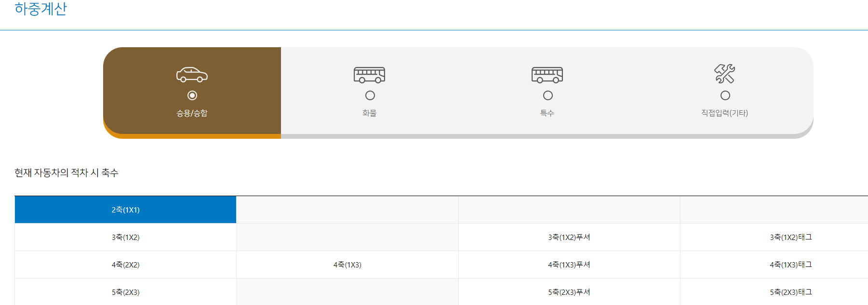Select the 직접입력(기타) radio button
Screen dimensions: 868x305
[x=725, y=95]
